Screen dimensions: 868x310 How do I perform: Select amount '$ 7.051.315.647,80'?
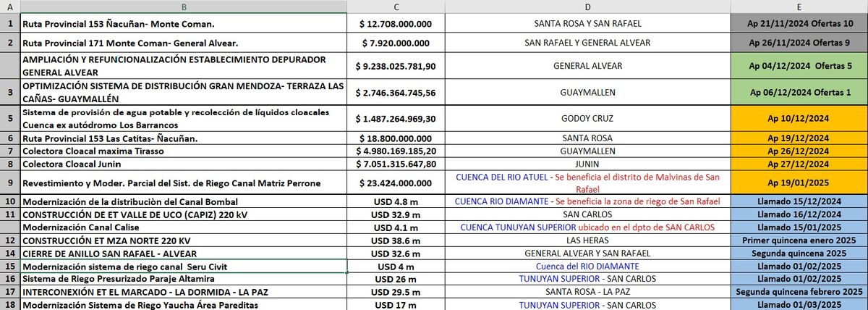pyautogui.click(x=396, y=164)
